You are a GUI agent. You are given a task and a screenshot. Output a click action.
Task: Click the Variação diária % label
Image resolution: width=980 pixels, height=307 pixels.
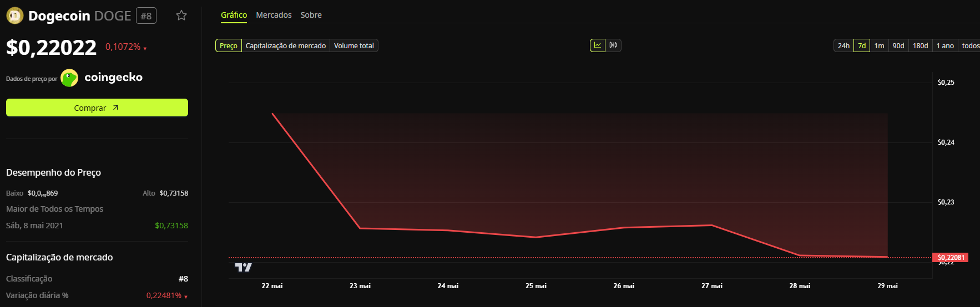[37, 295]
